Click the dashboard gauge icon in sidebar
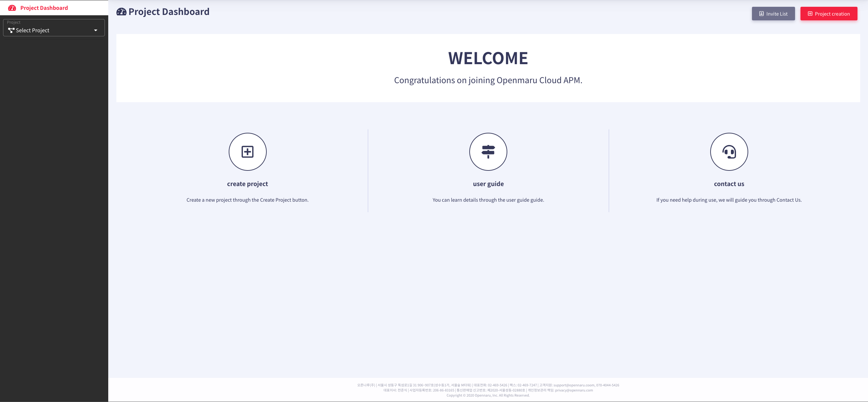This screenshot has height=402, width=868. [12, 8]
